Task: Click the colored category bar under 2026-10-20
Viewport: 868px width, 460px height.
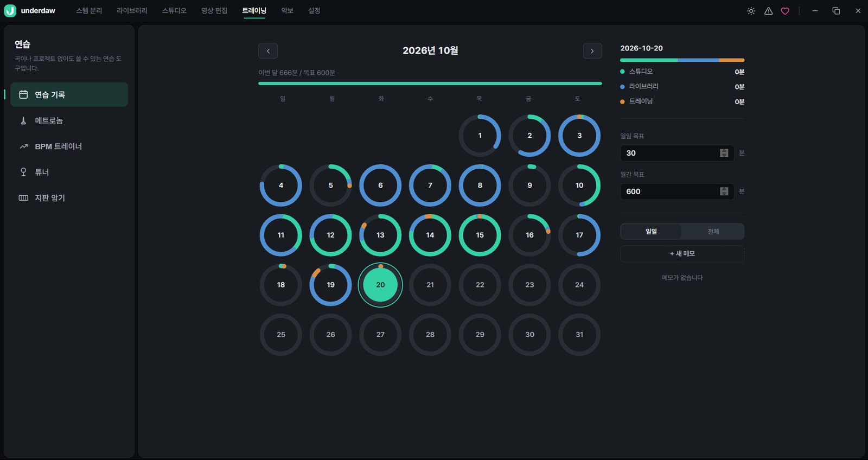Action: pos(682,60)
